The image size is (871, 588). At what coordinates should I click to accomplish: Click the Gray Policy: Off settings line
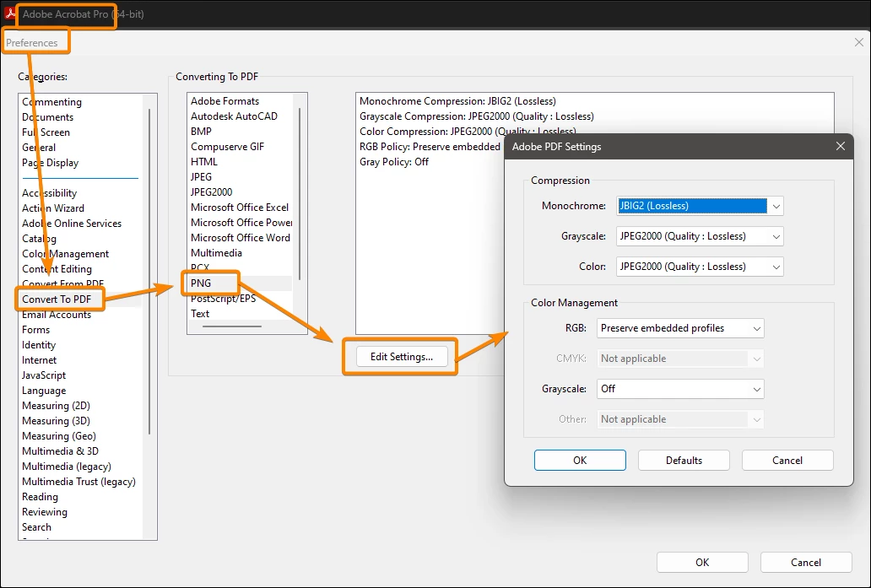[x=394, y=162]
